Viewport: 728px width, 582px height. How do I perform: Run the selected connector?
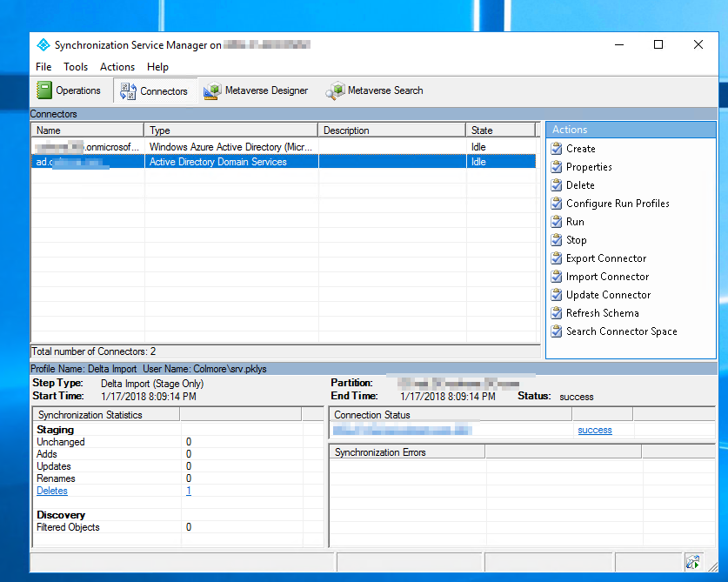(575, 222)
